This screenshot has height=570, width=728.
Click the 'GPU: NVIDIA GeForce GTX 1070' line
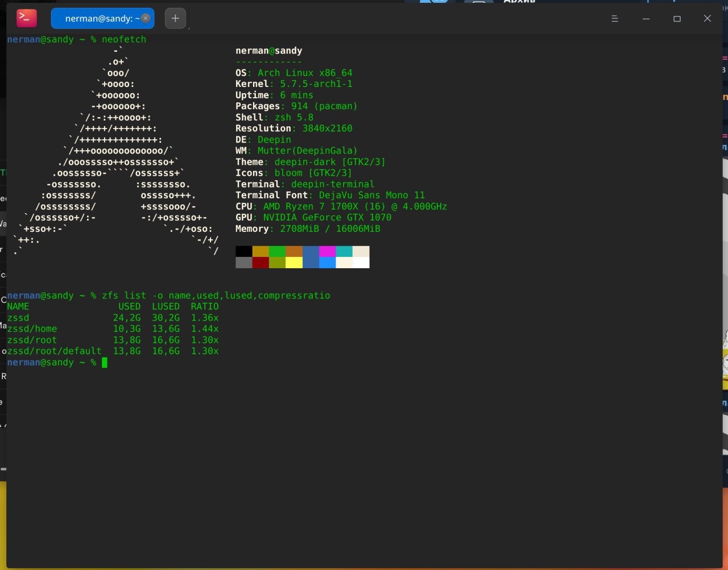click(313, 217)
